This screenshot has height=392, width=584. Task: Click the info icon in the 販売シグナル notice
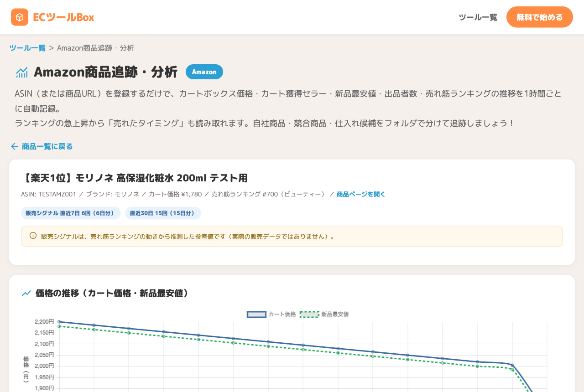tap(33, 236)
